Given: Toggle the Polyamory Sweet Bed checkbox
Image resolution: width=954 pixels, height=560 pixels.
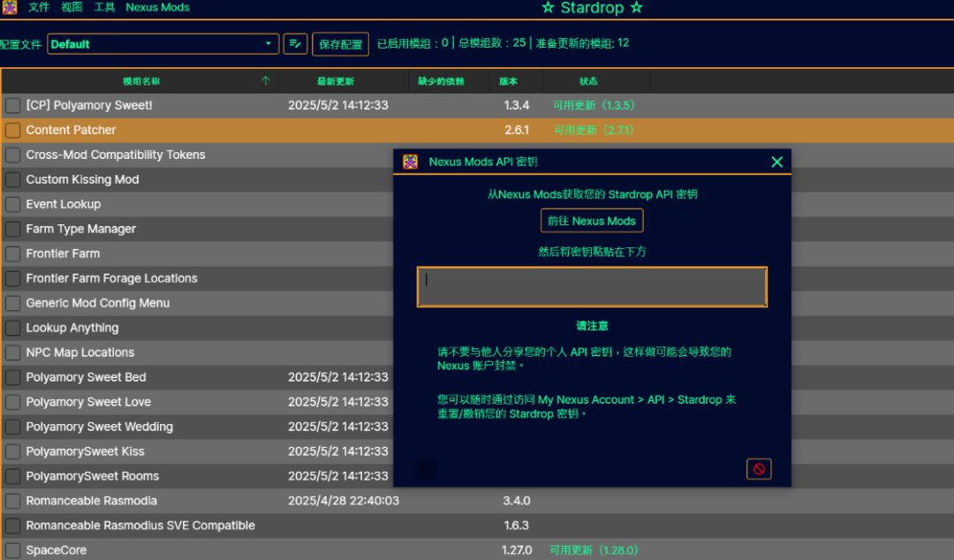Looking at the screenshot, I should [x=12, y=377].
